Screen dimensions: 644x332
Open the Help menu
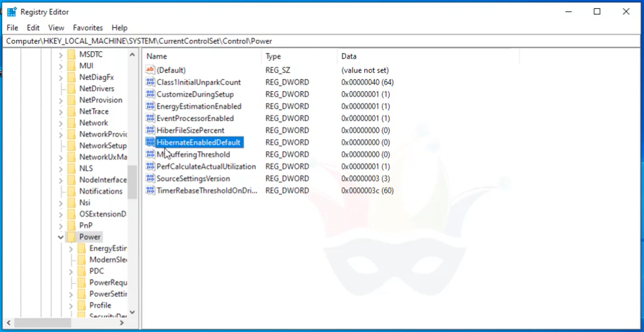coord(119,28)
